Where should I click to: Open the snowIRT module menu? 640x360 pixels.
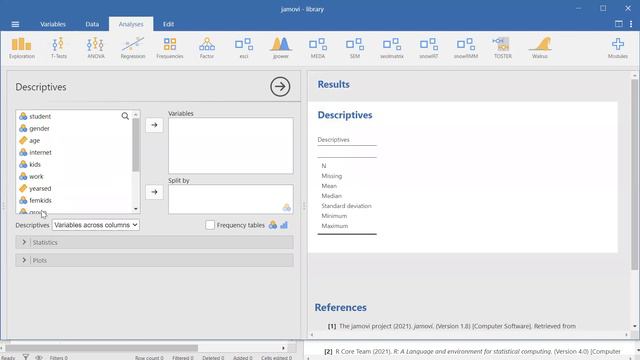tap(429, 48)
